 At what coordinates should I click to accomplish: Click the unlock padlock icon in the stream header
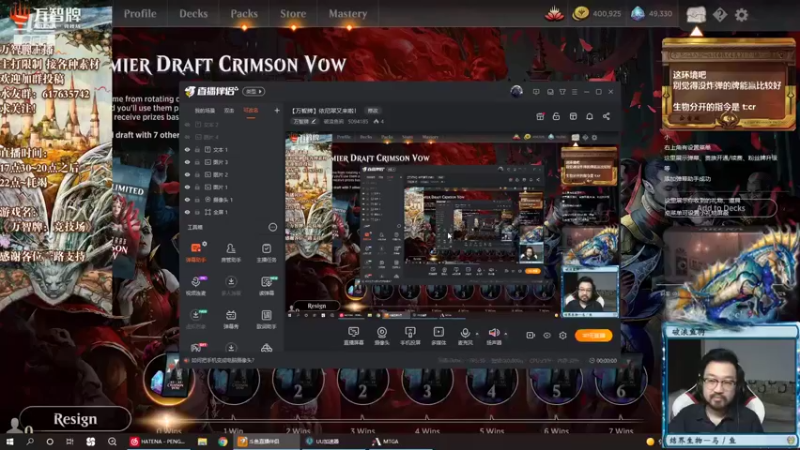pyautogui.click(x=556, y=116)
